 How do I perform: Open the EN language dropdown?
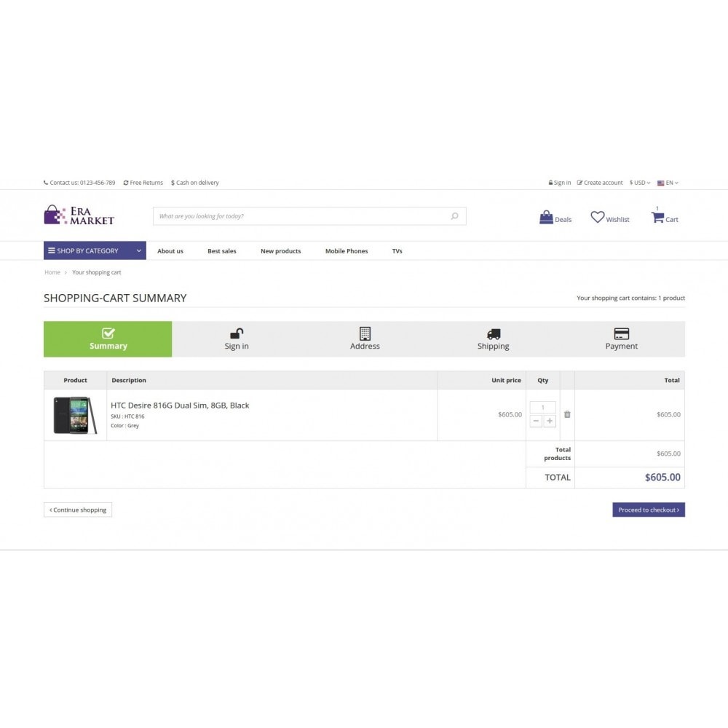[668, 183]
